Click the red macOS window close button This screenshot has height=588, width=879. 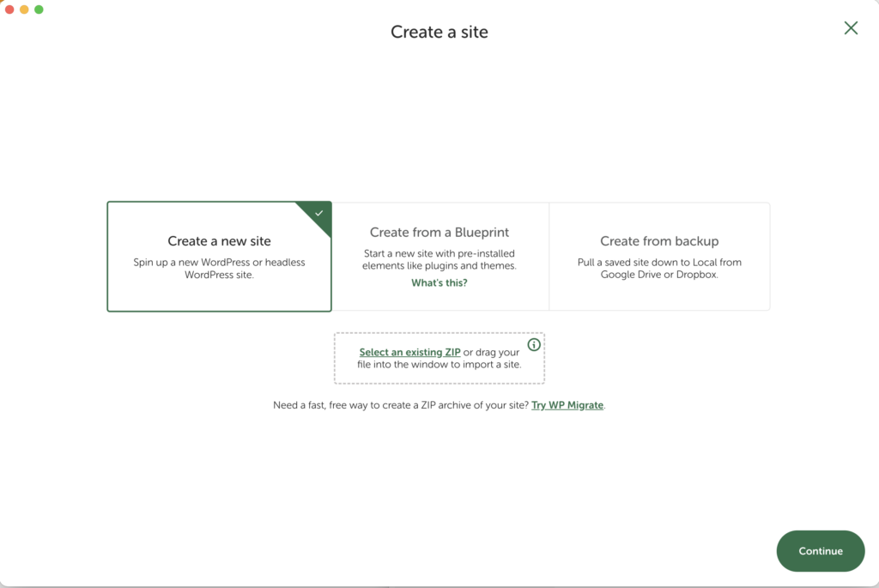tap(9, 9)
